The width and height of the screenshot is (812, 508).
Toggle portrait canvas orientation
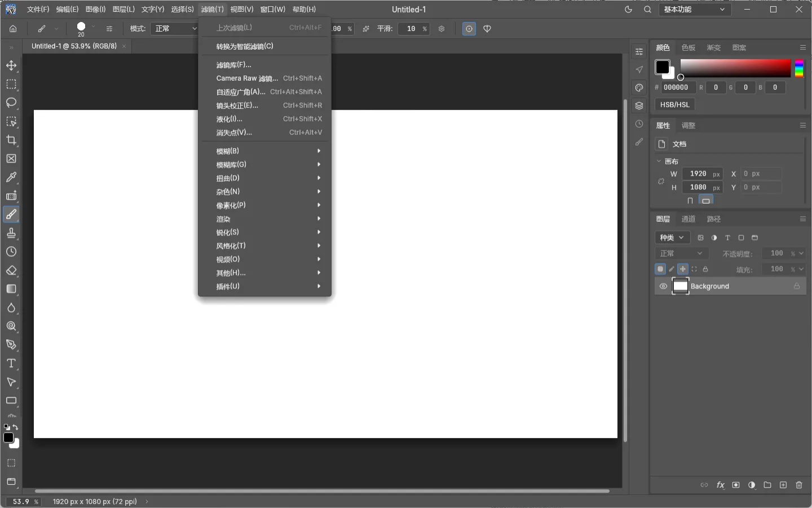click(x=690, y=200)
